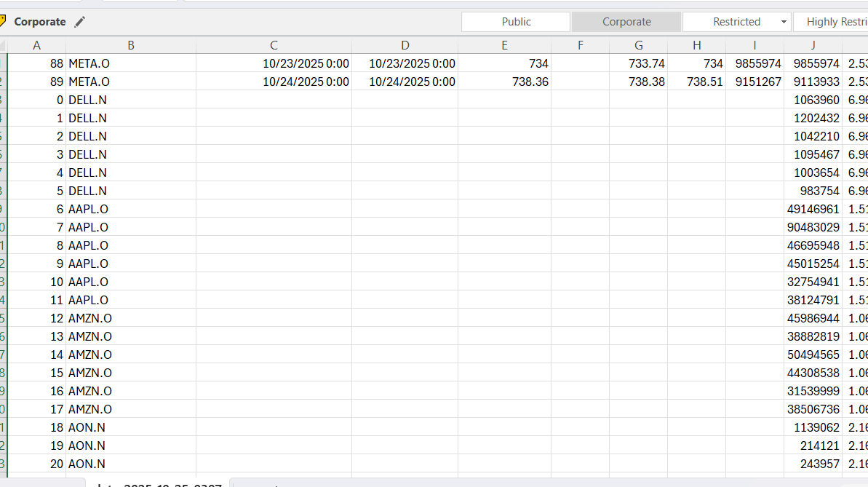The height and width of the screenshot is (487, 868).
Task: Select column J header
Action: click(x=813, y=45)
